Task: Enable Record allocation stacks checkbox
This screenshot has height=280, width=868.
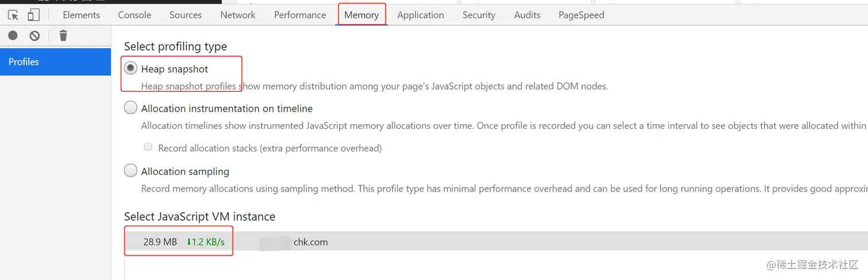Action: tap(148, 147)
